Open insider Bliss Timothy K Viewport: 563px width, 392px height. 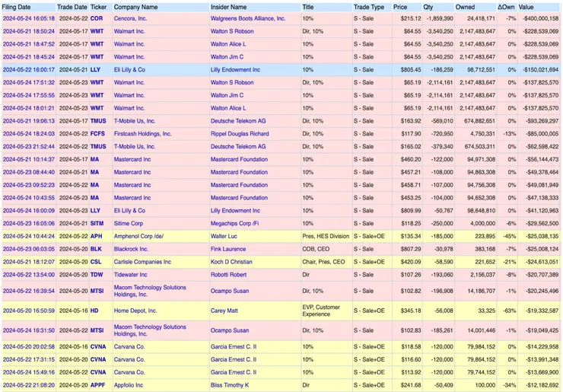[x=230, y=385]
